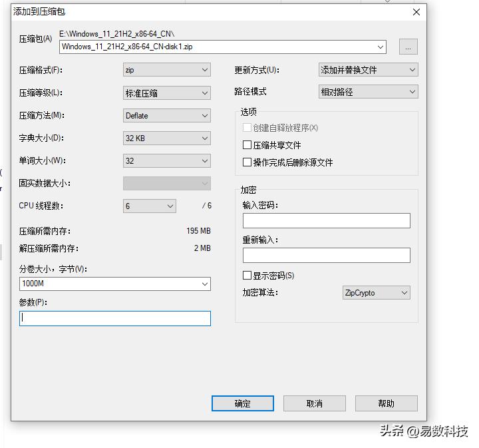Image resolution: width=479 pixels, height=448 pixels.
Task: Click the 输入密码 password field
Action: coord(326,220)
